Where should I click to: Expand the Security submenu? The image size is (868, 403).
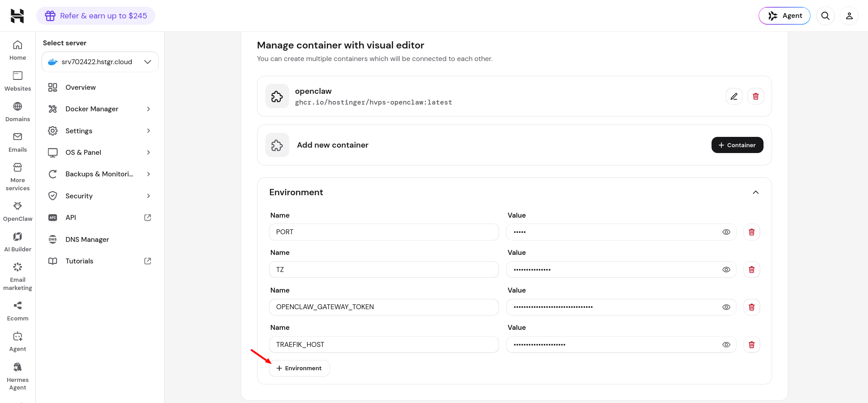(148, 196)
